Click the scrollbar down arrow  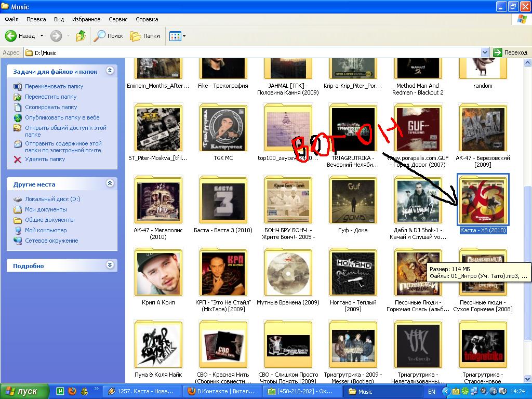[528, 379]
